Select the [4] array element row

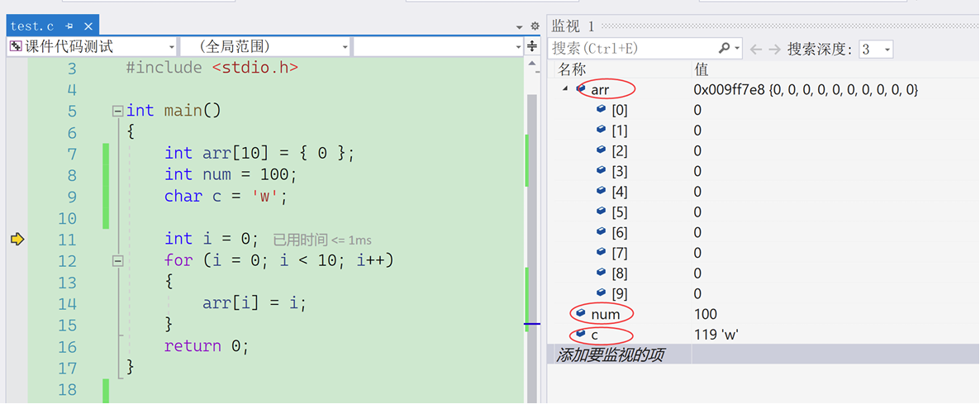point(764,192)
